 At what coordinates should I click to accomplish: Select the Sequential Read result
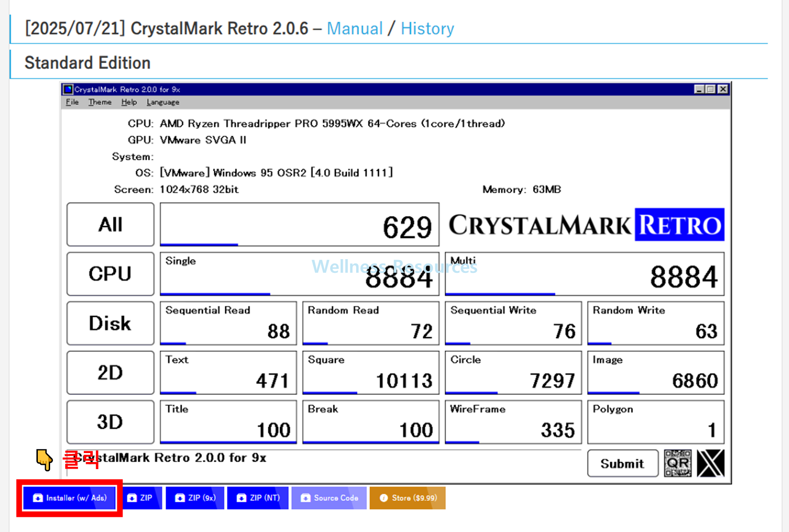click(228, 323)
